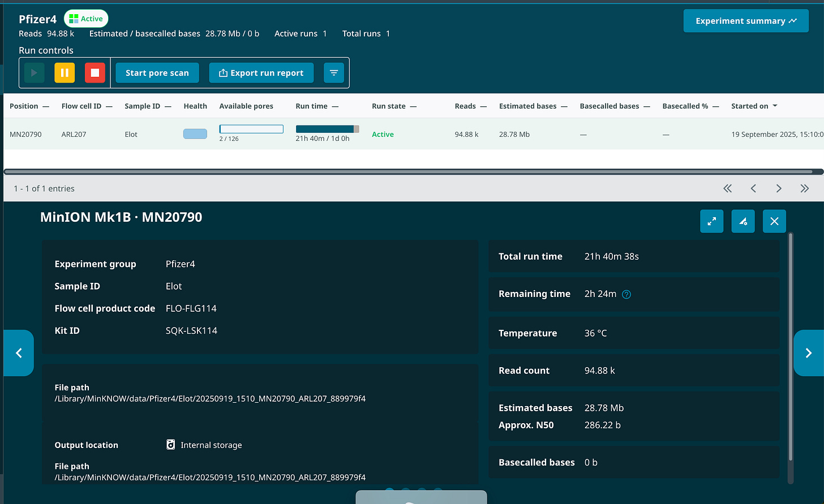The width and height of the screenshot is (824, 504).
Task: Sort by Basecalled bases column header
Action: point(615,106)
